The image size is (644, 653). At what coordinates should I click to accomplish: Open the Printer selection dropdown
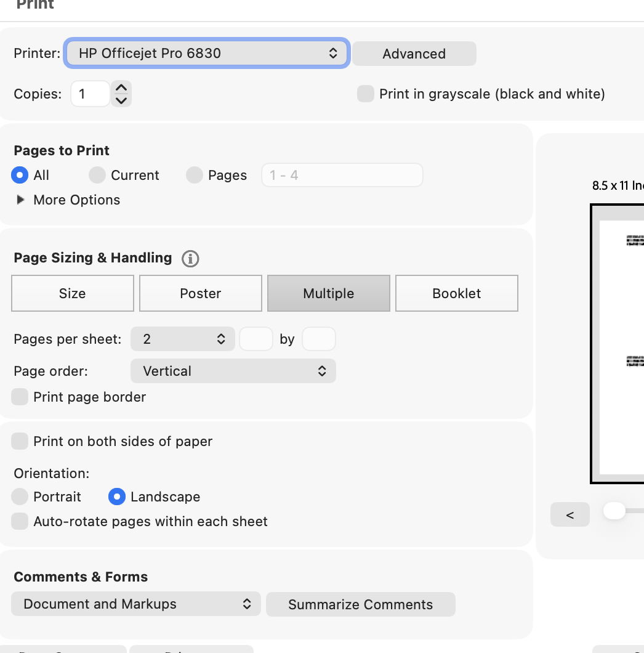click(207, 54)
